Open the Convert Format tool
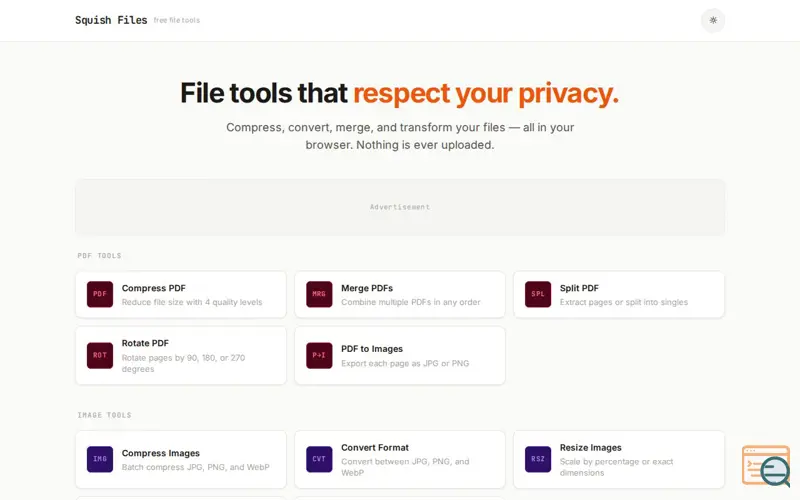This screenshot has height=500, width=800. (400, 459)
